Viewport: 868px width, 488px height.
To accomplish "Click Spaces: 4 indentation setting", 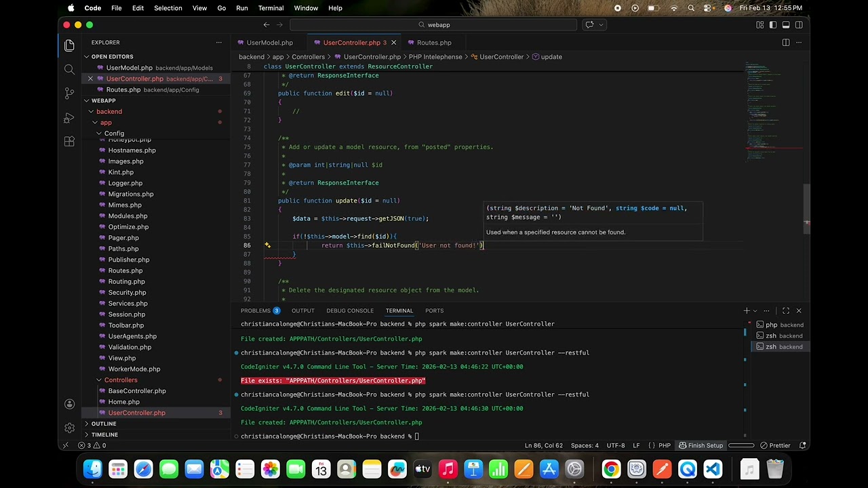I will (x=585, y=446).
